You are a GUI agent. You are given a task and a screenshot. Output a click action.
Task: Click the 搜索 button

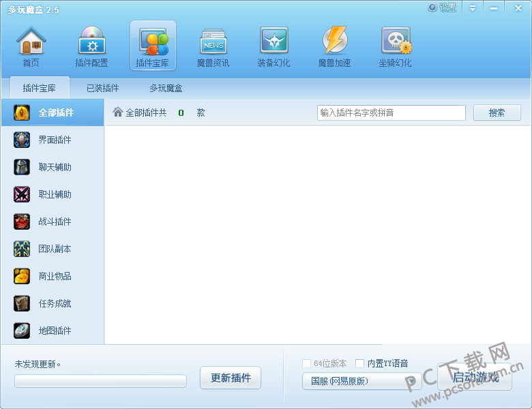click(x=497, y=112)
